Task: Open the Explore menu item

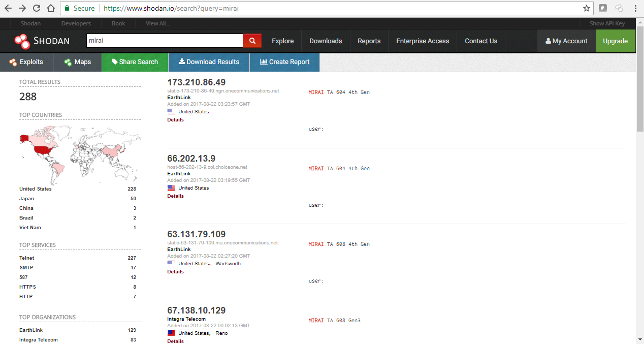Action: (282, 41)
